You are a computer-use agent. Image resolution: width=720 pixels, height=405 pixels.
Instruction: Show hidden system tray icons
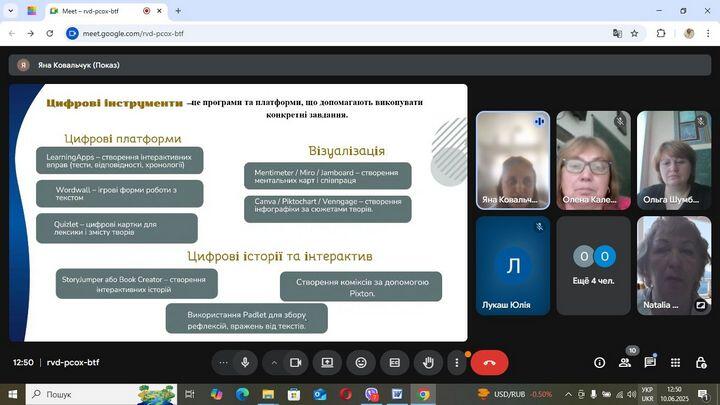tap(568, 394)
